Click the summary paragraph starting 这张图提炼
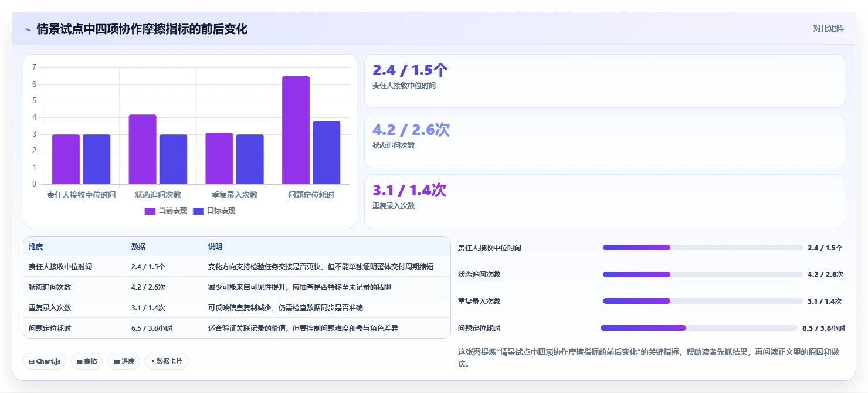 [x=648, y=358]
